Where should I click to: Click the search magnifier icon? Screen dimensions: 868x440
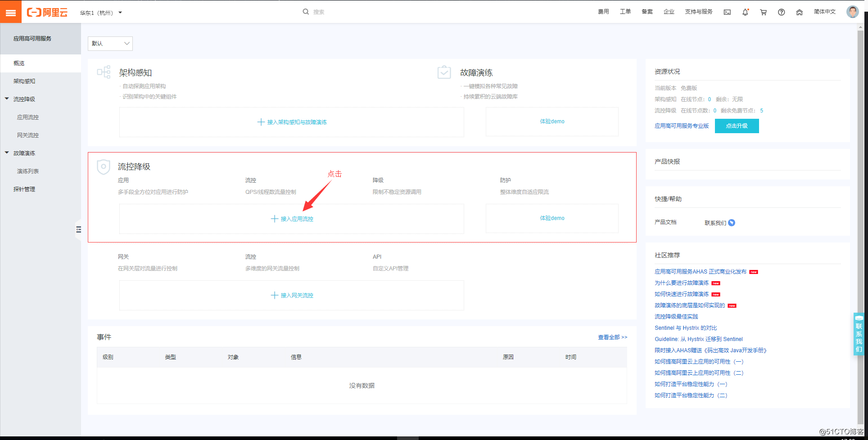[x=306, y=12]
